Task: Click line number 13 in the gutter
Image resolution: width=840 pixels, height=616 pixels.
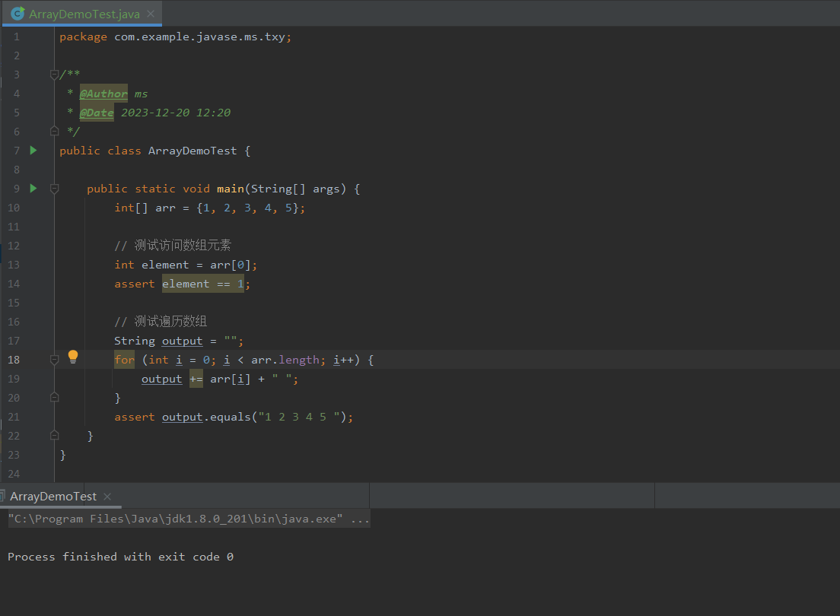Action: [x=14, y=265]
